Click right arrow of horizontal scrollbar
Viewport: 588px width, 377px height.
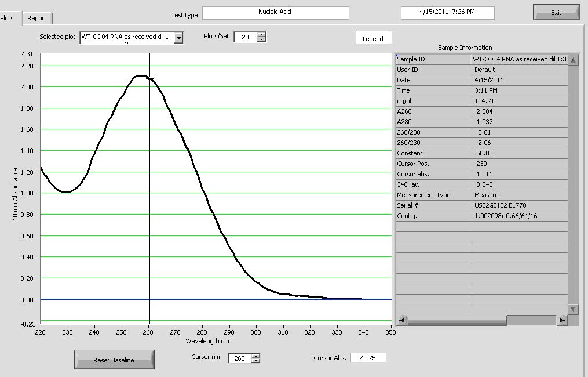coord(561,320)
